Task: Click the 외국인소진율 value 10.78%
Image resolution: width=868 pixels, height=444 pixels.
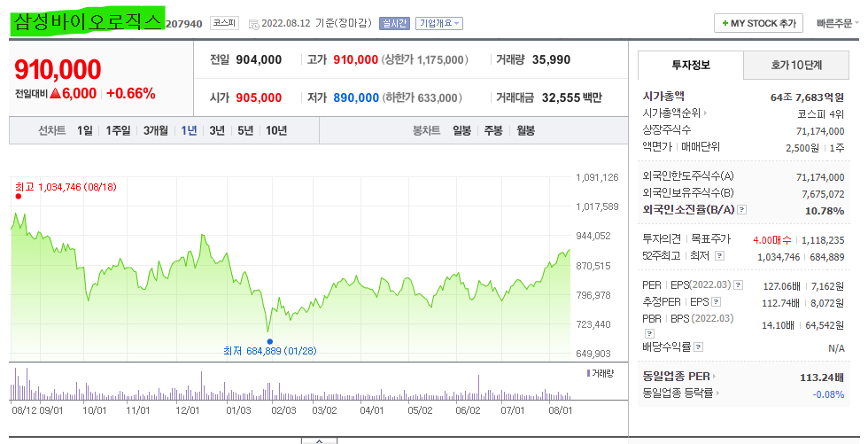Action: [825, 211]
